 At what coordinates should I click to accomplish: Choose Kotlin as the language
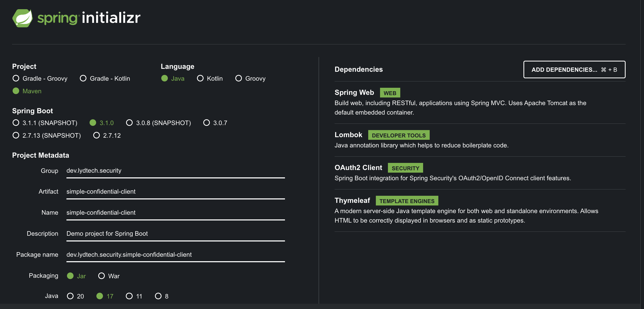pyautogui.click(x=210, y=79)
